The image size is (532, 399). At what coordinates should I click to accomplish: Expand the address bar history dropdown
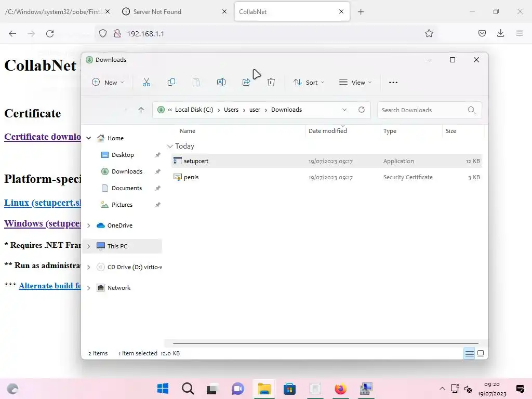[x=344, y=110]
